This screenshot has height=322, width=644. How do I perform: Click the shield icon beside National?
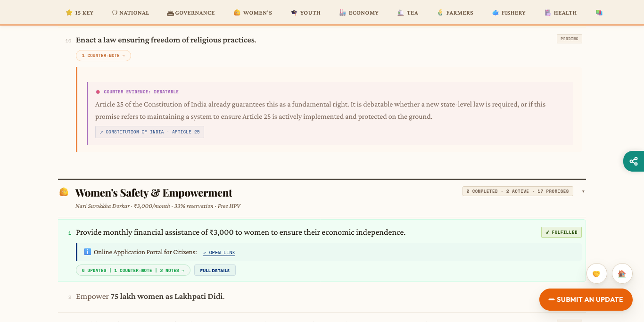[x=115, y=13]
